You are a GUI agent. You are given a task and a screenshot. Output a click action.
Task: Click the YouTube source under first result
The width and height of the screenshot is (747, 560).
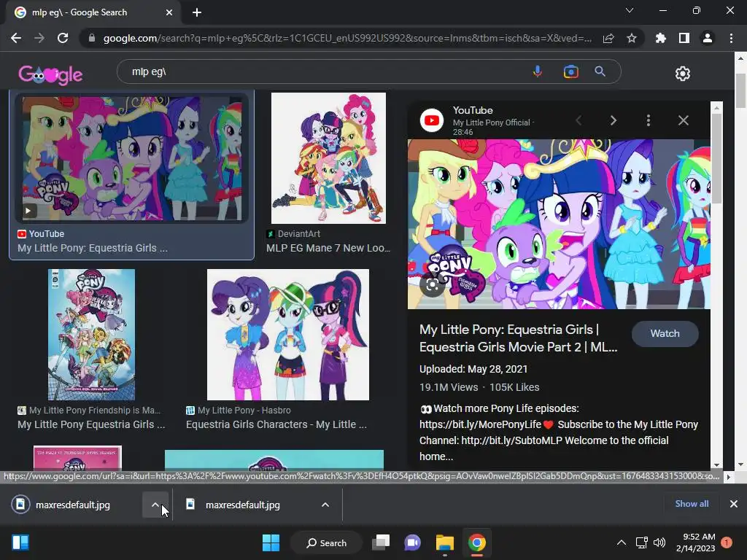pos(41,234)
